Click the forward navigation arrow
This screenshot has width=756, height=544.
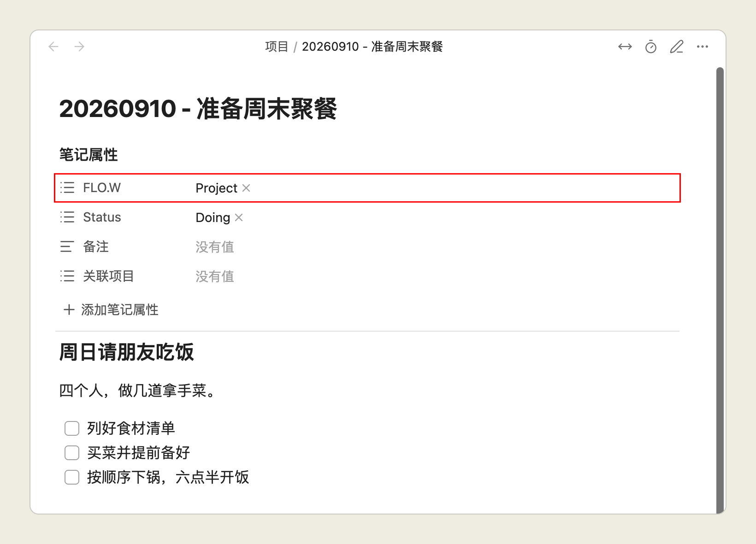(79, 47)
